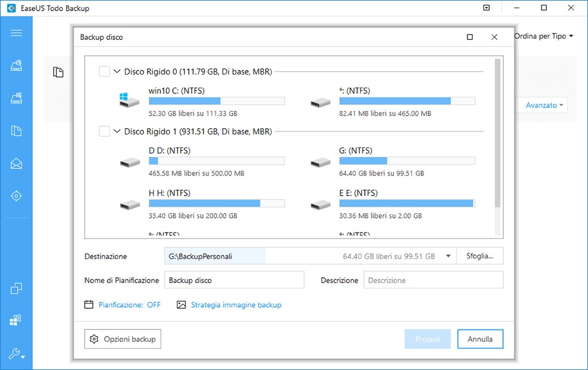Click the drive icon for G: (NTFS)

[320, 163]
